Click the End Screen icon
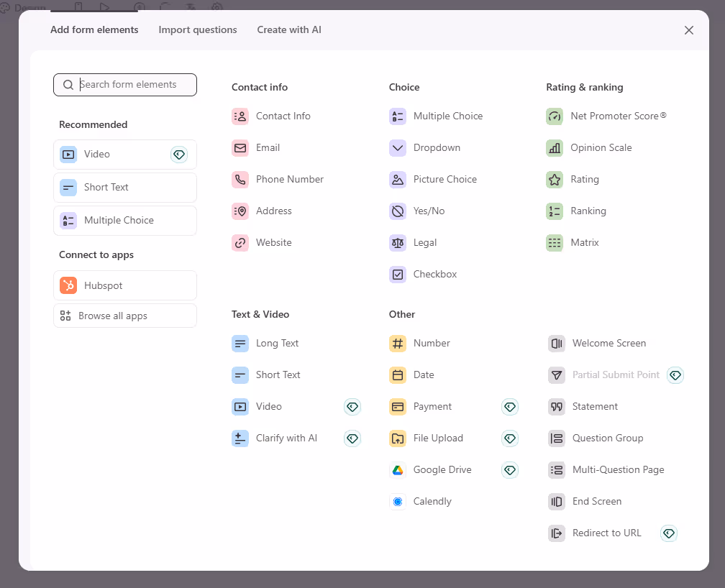The width and height of the screenshot is (725, 588). (x=557, y=502)
